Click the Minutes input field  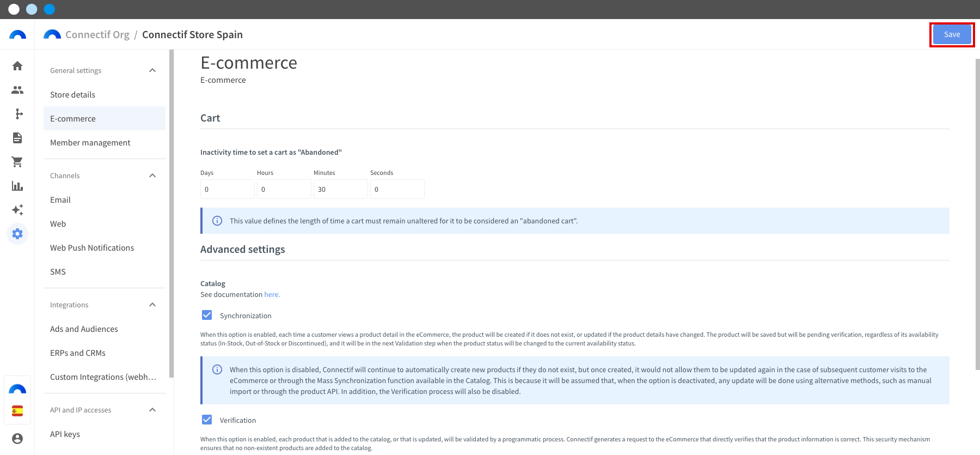pos(341,189)
